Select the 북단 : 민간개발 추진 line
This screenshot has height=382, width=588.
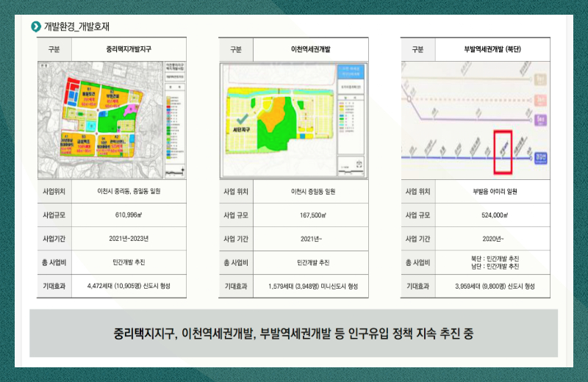click(x=495, y=259)
